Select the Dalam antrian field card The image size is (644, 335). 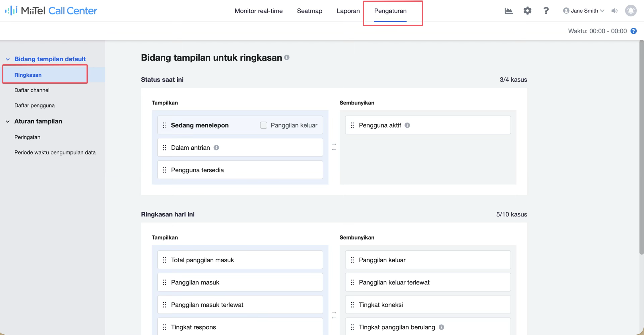(x=240, y=147)
